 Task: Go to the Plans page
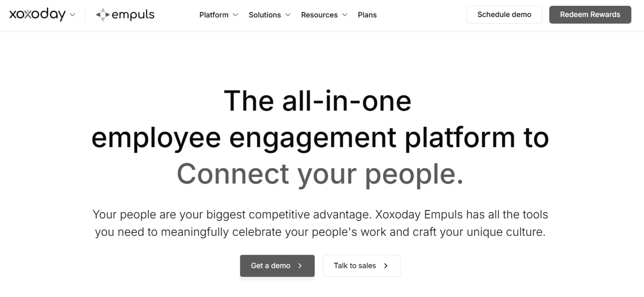[367, 15]
